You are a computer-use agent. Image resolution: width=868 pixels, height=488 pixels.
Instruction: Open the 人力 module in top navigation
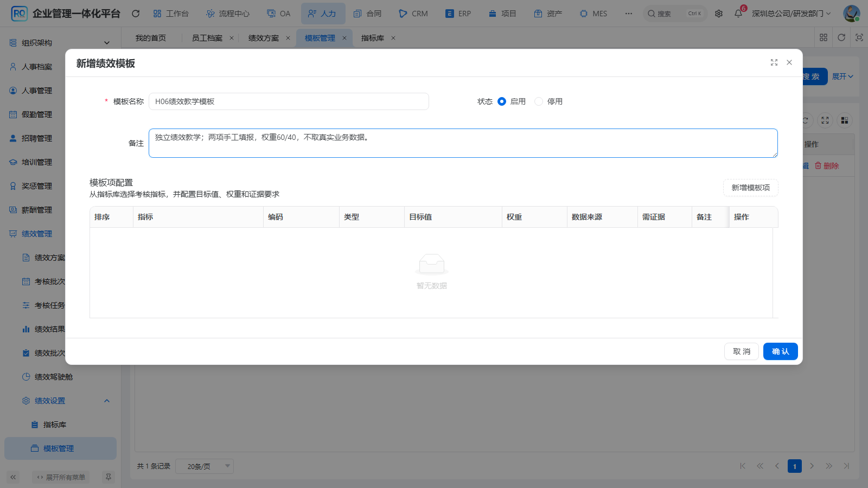323,14
